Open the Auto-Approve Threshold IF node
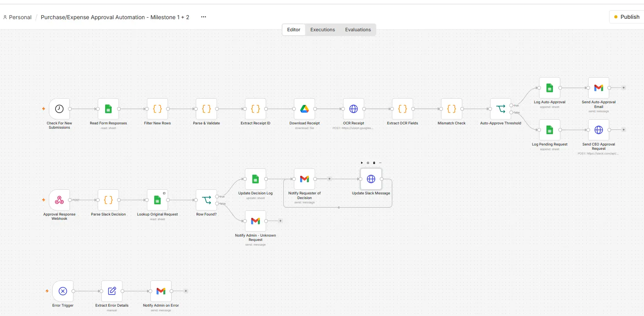The width and height of the screenshot is (644, 316). [x=501, y=109]
